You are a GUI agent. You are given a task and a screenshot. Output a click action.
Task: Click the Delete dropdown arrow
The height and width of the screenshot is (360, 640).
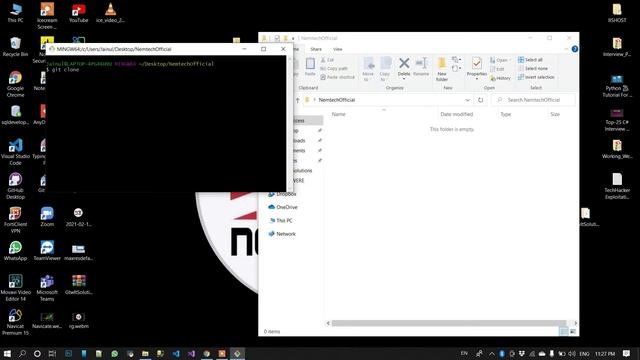(x=404, y=79)
